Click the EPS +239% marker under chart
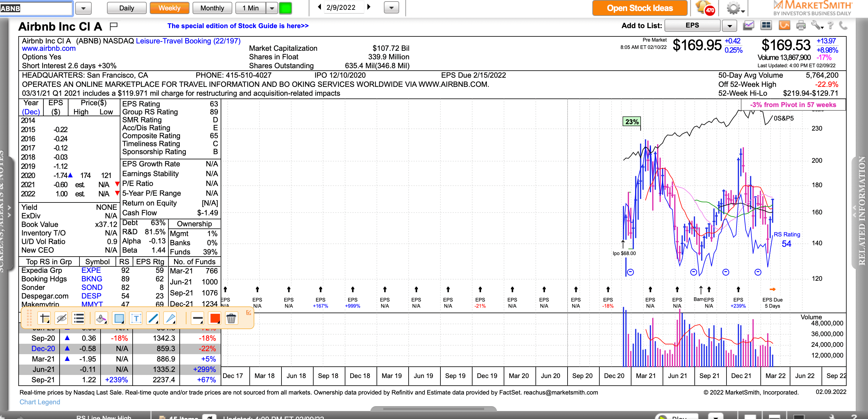The image size is (868, 419). click(x=738, y=303)
